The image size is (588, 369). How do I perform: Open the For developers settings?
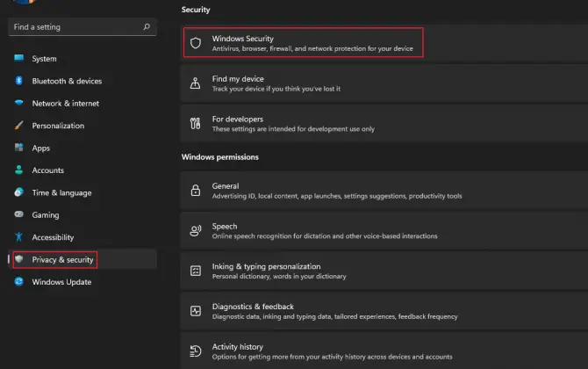pos(384,123)
